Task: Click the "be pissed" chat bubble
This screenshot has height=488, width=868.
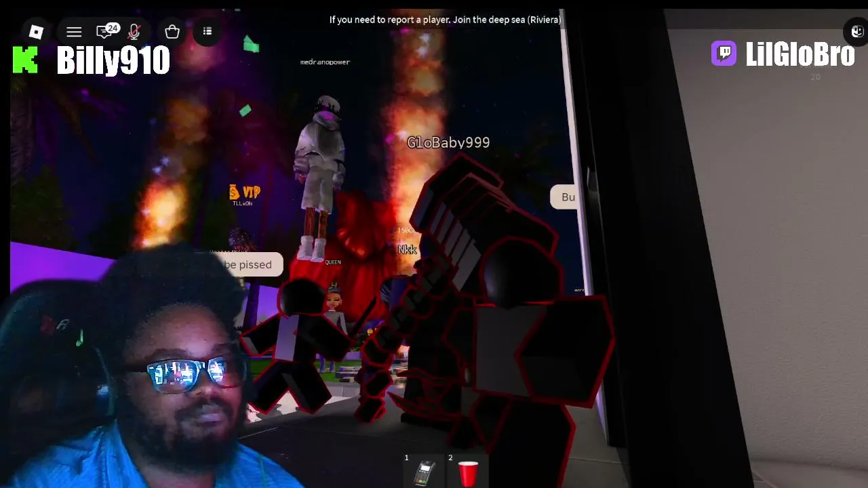Action: [x=248, y=264]
